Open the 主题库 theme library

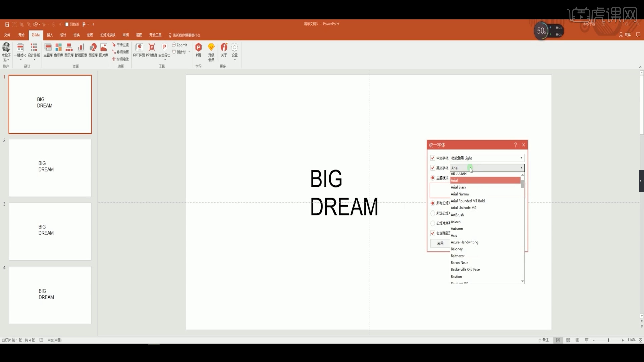pyautogui.click(x=48, y=50)
